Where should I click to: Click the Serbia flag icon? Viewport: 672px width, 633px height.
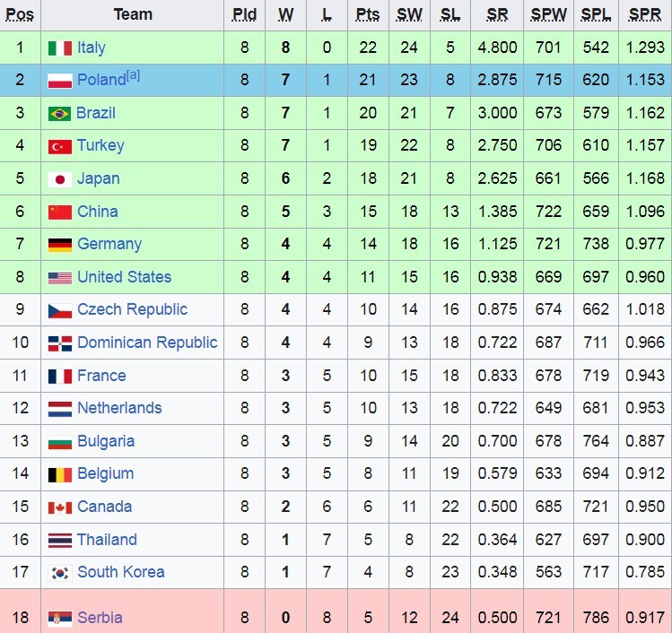coord(59,618)
